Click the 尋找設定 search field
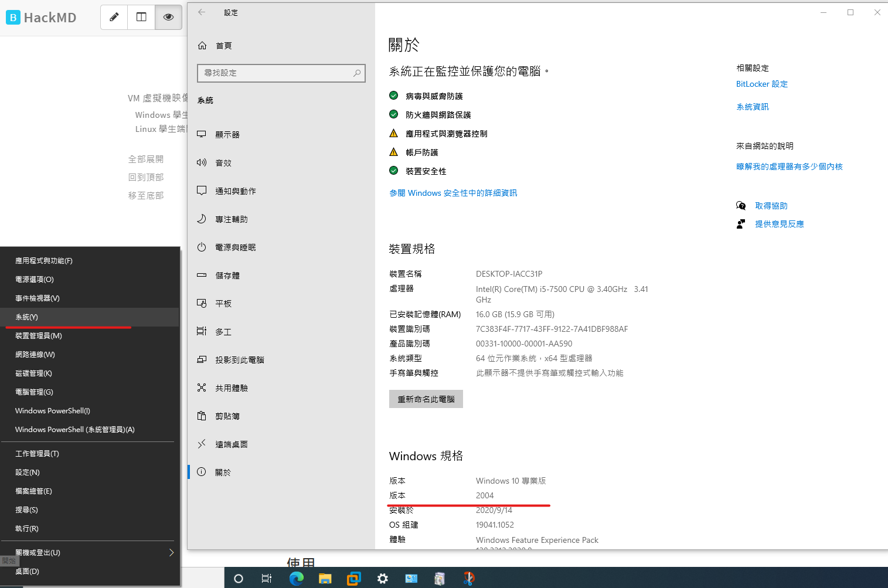The height and width of the screenshot is (588, 888). tap(281, 73)
